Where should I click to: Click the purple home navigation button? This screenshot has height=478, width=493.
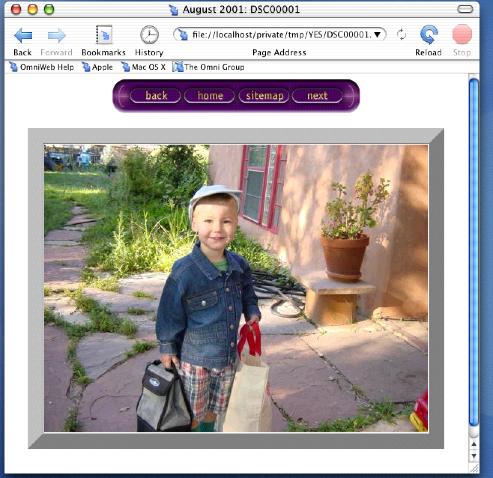(210, 96)
